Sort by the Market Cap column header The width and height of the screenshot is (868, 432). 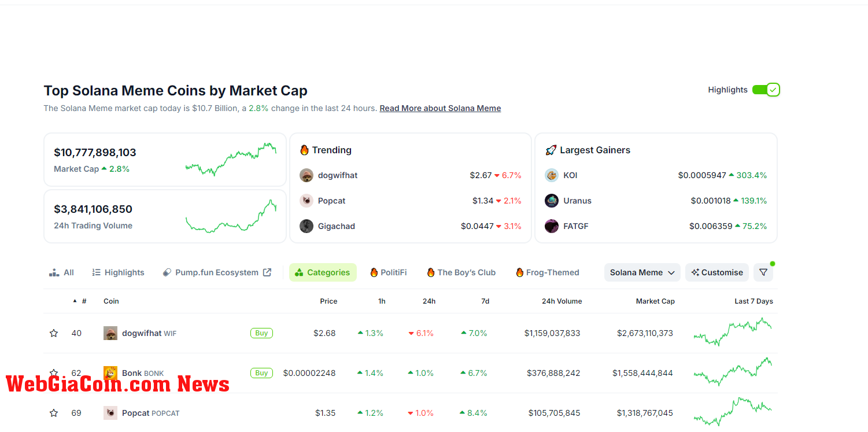(x=655, y=301)
